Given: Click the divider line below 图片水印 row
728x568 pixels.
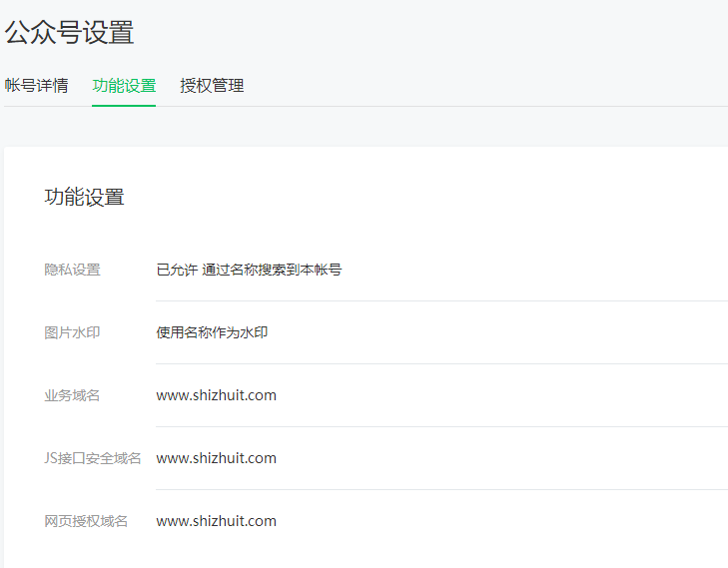Looking at the screenshot, I should (x=439, y=363).
